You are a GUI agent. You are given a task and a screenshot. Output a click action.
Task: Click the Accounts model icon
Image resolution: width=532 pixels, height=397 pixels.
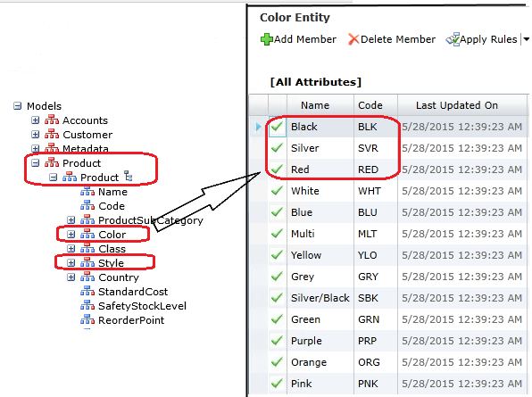[52, 120]
